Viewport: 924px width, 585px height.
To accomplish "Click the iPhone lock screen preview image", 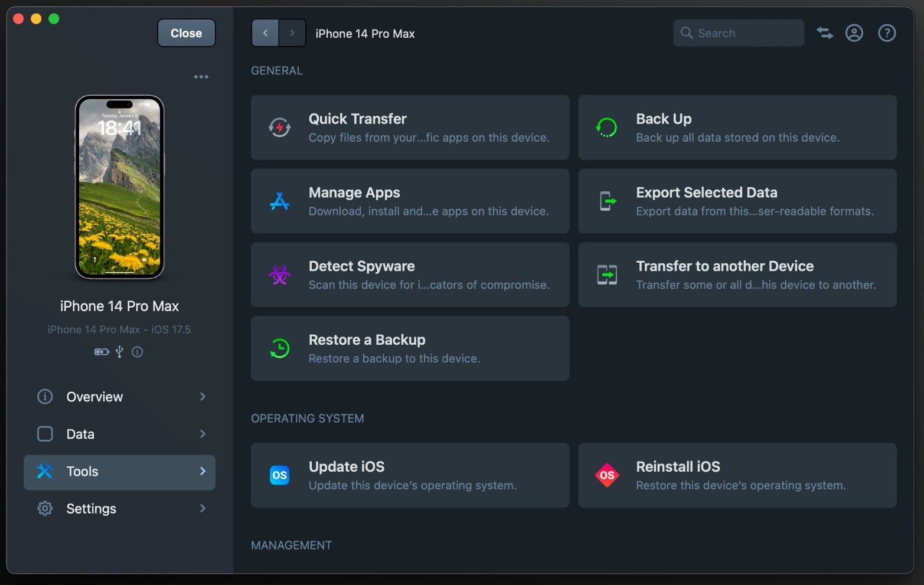I will coord(119,187).
